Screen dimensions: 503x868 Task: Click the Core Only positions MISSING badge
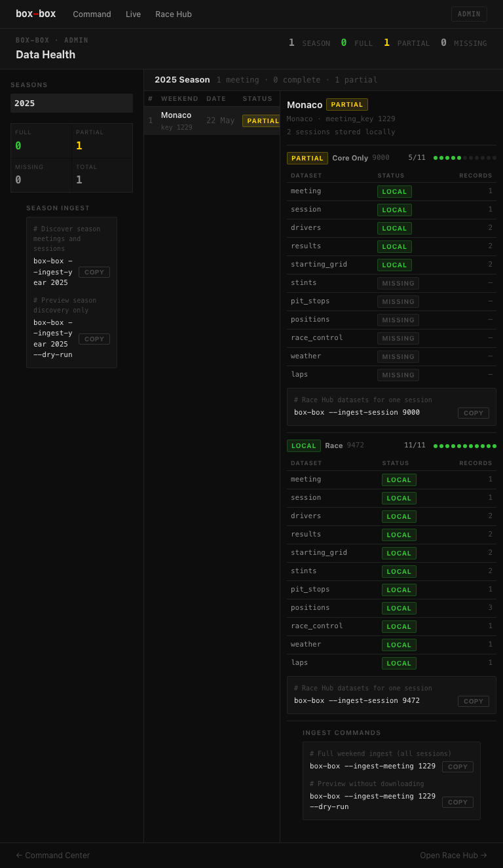pos(398,320)
